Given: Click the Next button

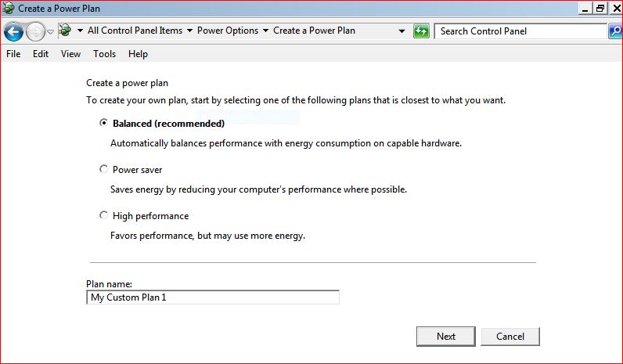Looking at the screenshot, I should 446,336.
